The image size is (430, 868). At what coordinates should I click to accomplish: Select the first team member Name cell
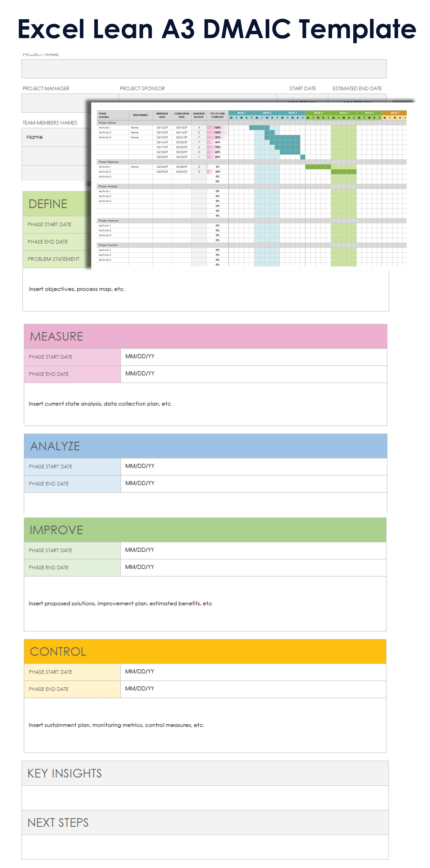pos(56,137)
